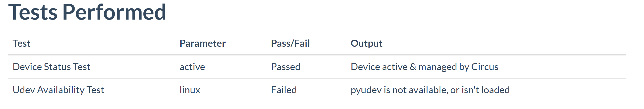Click the word Udev in second row
The height and width of the screenshot is (109, 644).
[x=24, y=90]
